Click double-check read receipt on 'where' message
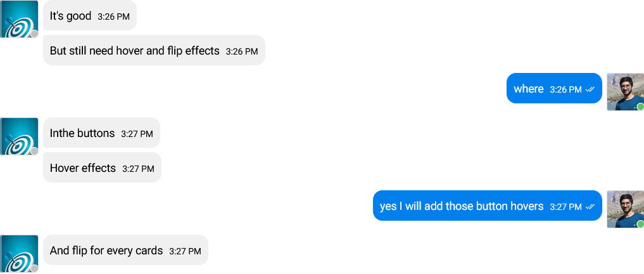 (590, 89)
